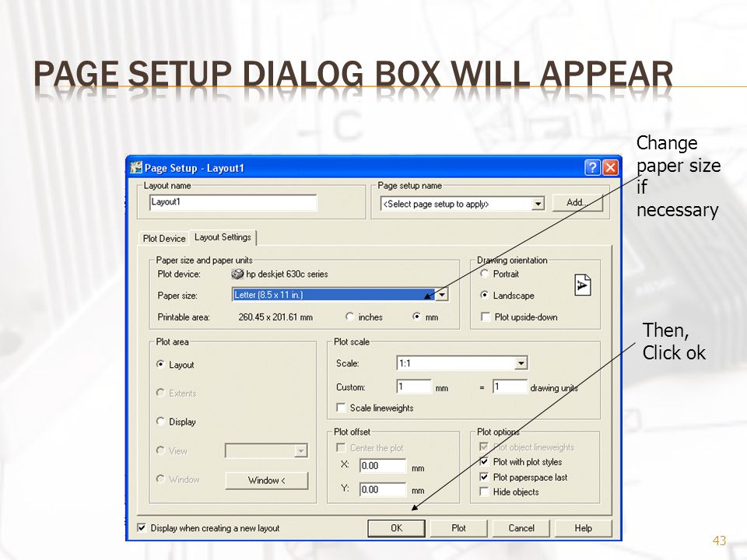Click the Page Setup - Layout1 title text
Viewport: 747px width, 560px height.
coord(194,168)
